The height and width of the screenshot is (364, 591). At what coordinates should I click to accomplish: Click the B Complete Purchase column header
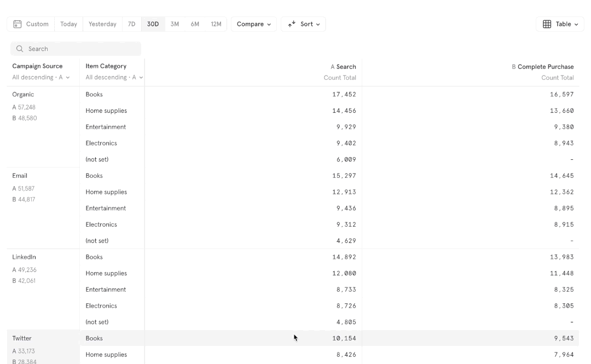pyautogui.click(x=543, y=67)
